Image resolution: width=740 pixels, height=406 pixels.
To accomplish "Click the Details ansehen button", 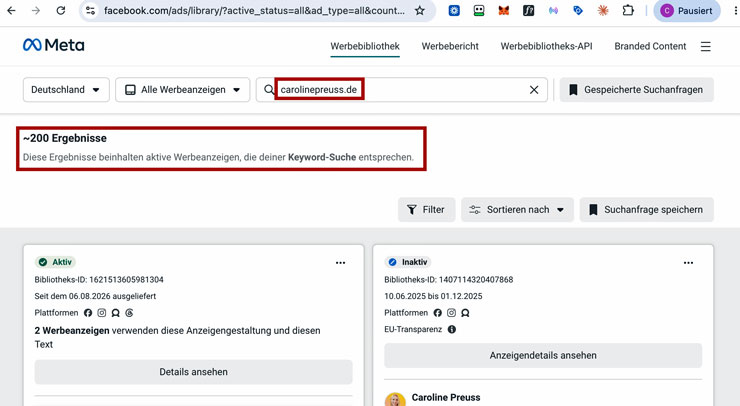I will pyautogui.click(x=193, y=372).
